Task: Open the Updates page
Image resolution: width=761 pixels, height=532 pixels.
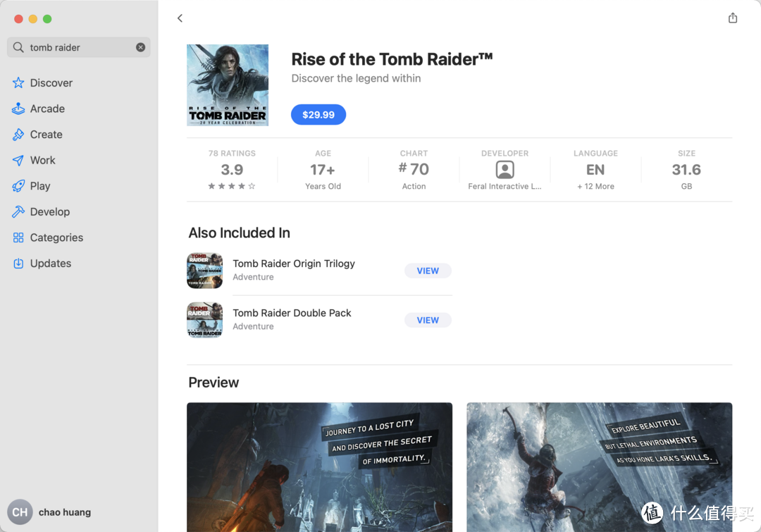Action: point(51,263)
